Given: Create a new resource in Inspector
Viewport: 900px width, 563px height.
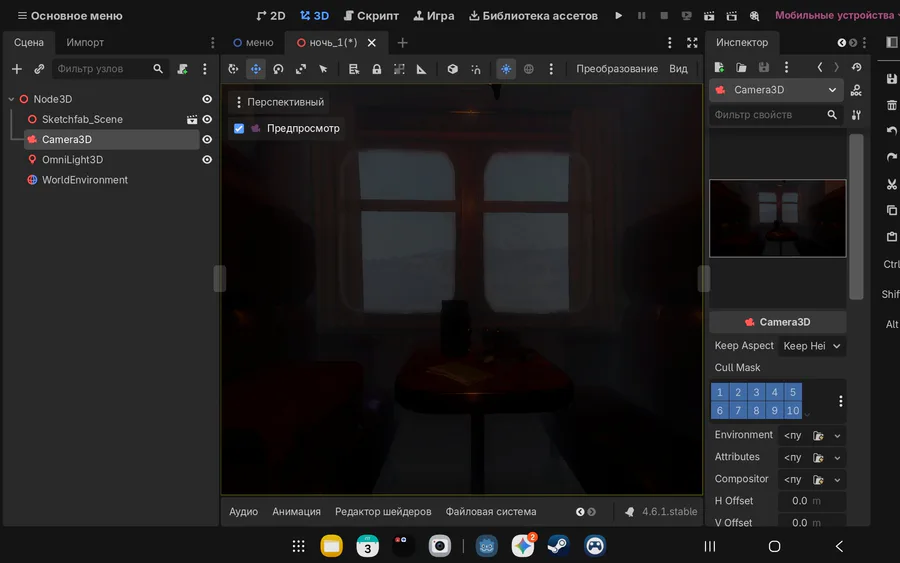Looking at the screenshot, I should [x=719, y=67].
